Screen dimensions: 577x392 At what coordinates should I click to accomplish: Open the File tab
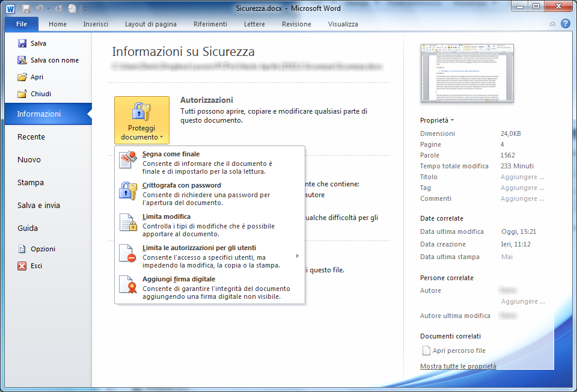coord(22,24)
